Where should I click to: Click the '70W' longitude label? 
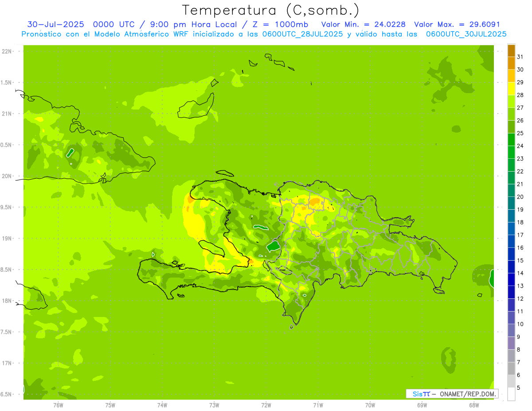tap(370, 405)
